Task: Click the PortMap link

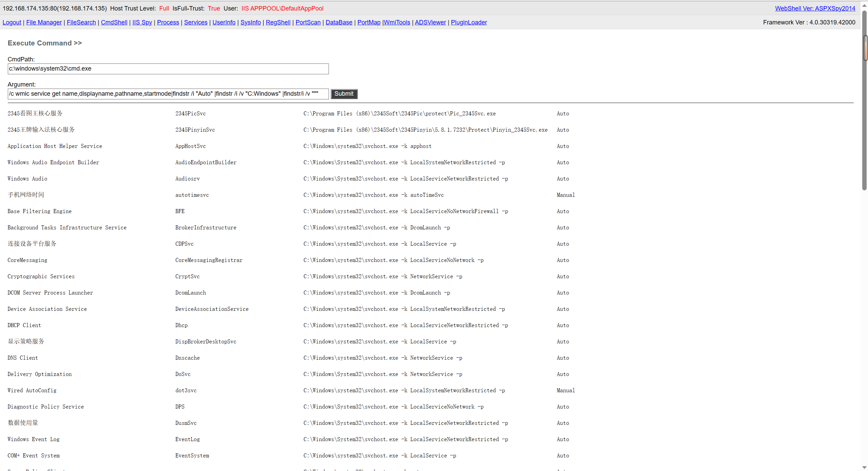Action: tap(369, 22)
